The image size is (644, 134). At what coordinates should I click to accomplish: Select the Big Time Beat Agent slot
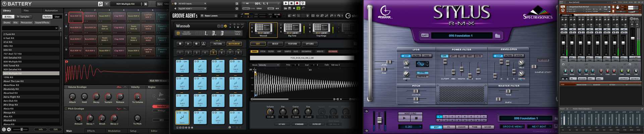point(292,30)
